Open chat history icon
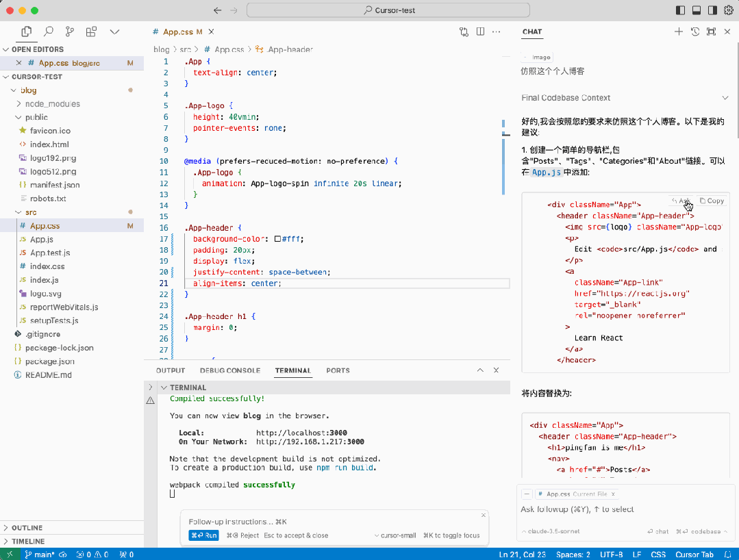The height and width of the screenshot is (560, 739). point(694,31)
